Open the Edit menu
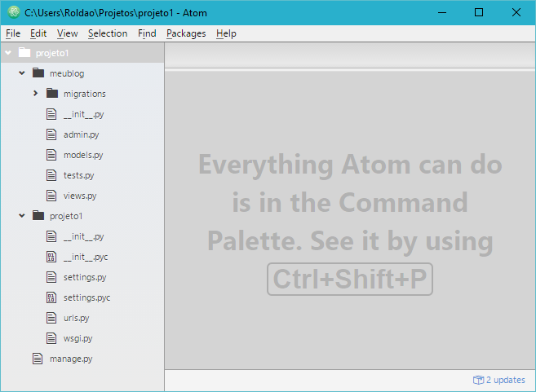Image resolution: width=536 pixels, height=392 pixels. pos(38,33)
